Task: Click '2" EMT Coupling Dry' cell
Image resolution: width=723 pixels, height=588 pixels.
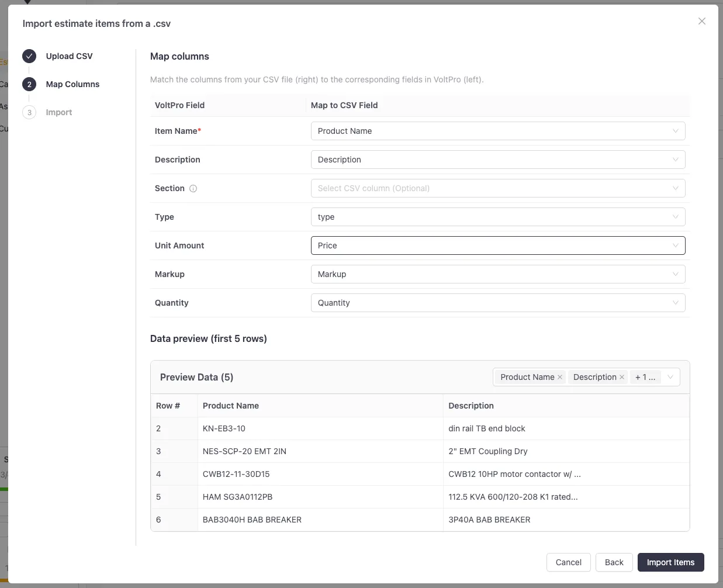Action: coord(566,451)
